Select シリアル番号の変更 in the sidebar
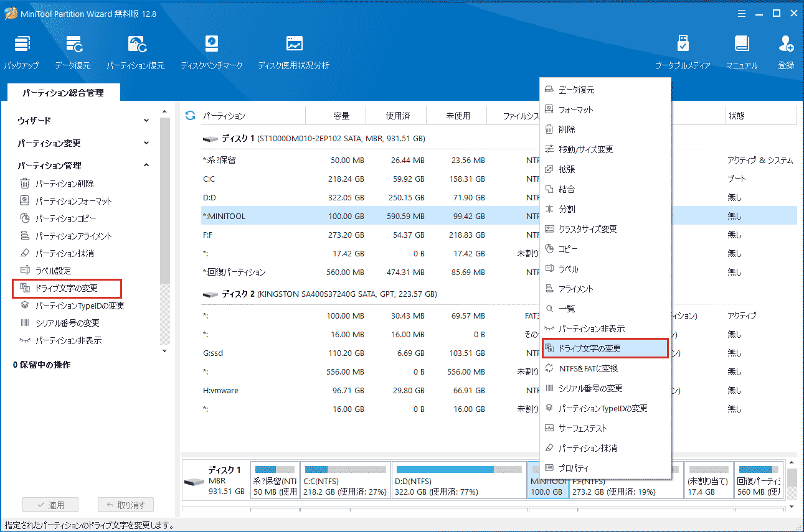The image size is (804, 532). (x=60, y=323)
